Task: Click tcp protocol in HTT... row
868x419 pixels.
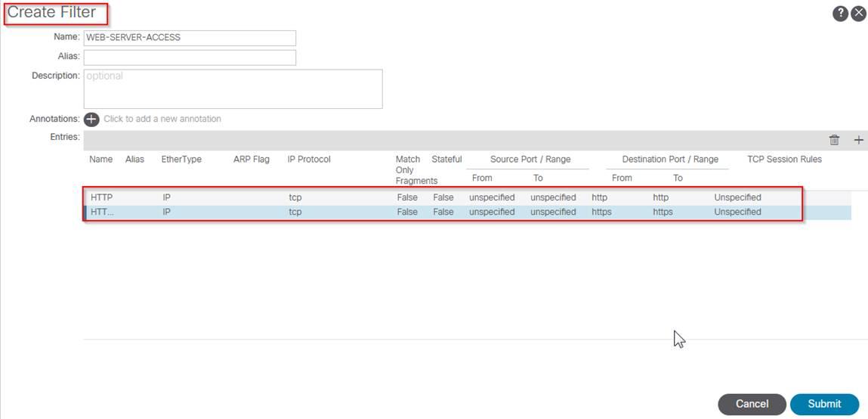Action: [x=295, y=212]
